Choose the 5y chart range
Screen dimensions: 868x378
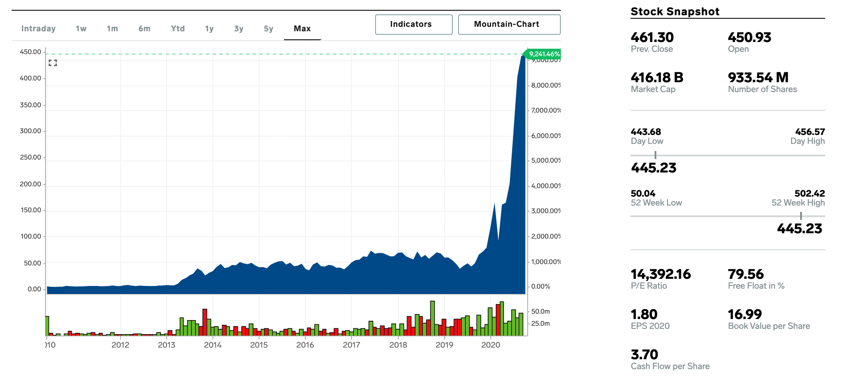(268, 29)
